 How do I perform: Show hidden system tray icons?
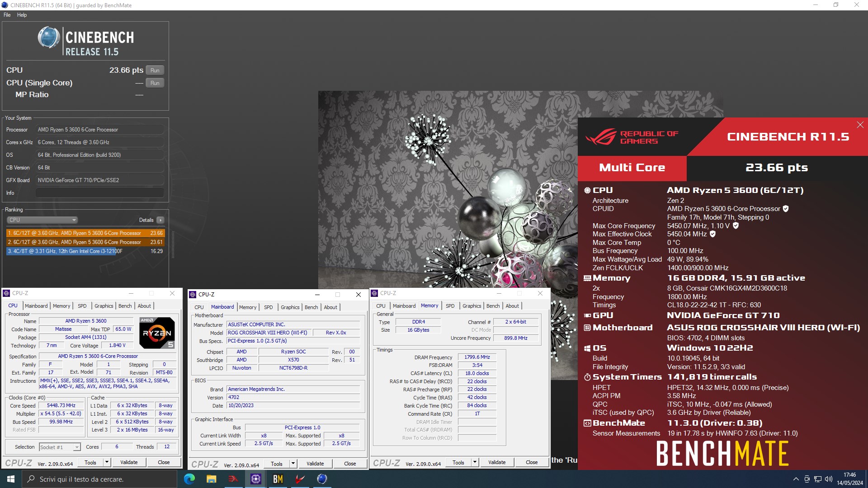coord(796,479)
